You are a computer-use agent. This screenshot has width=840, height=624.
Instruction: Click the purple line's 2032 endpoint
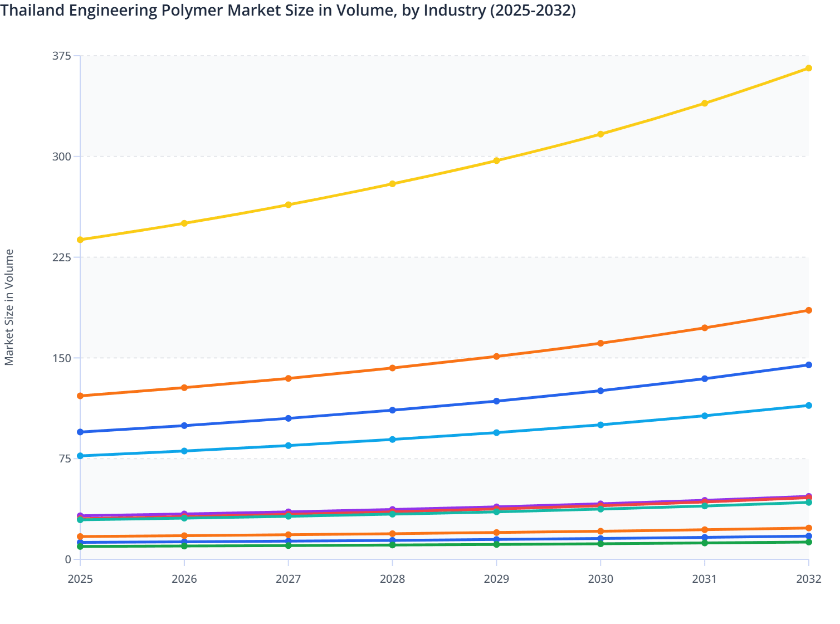click(808, 495)
